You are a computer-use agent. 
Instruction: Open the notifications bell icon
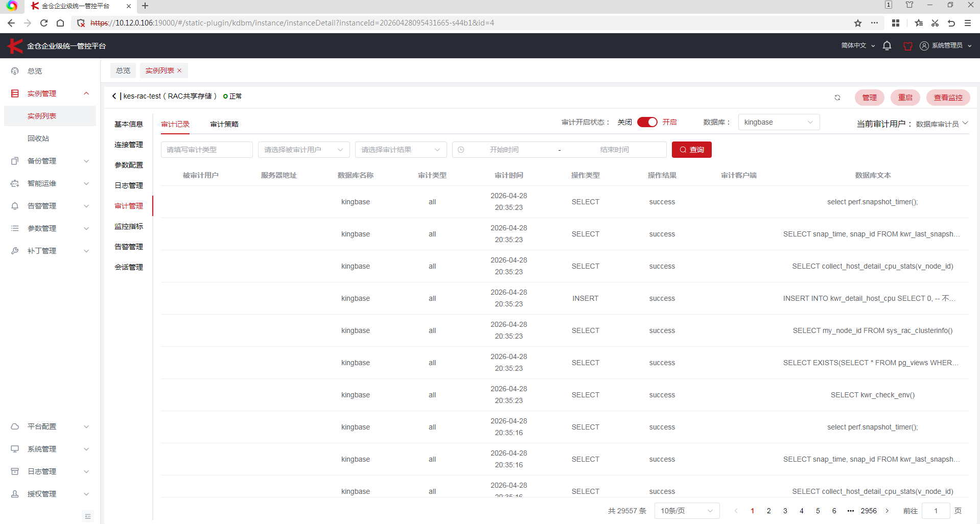point(887,45)
